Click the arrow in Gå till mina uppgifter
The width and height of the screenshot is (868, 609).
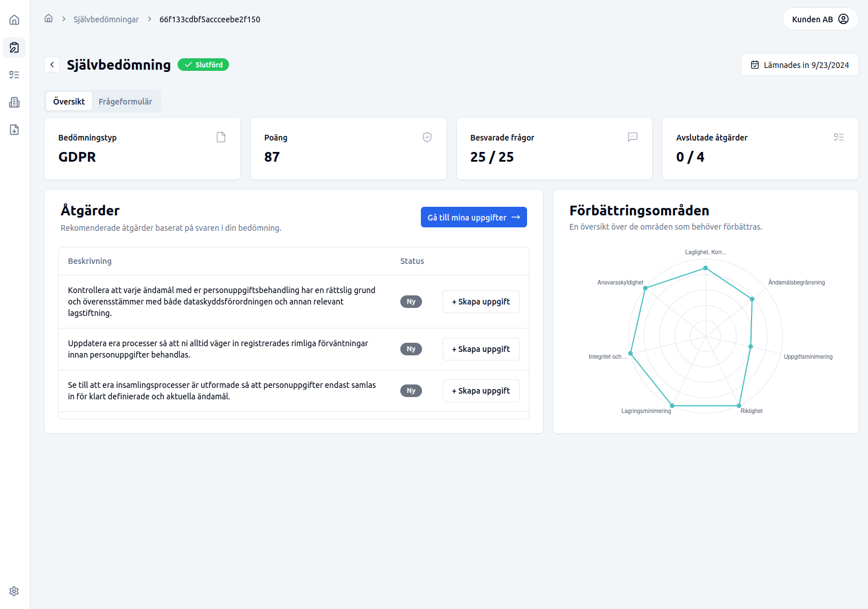pyautogui.click(x=516, y=217)
